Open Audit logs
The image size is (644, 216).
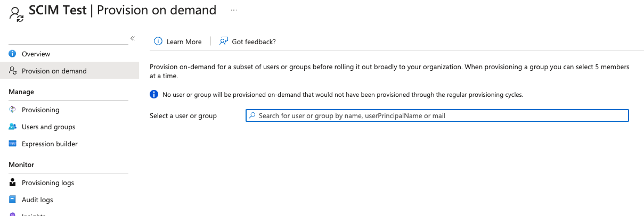pyautogui.click(x=37, y=200)
